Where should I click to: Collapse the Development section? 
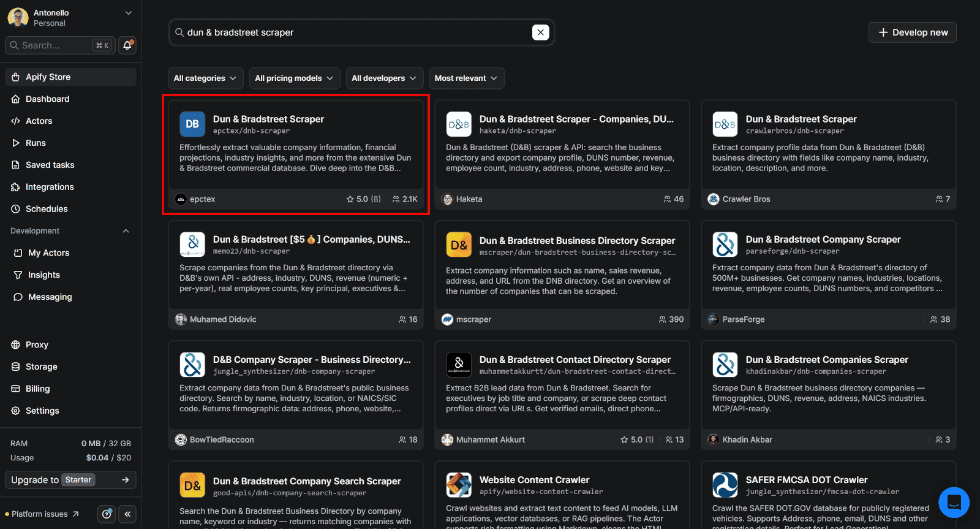(x=126, y=231)
